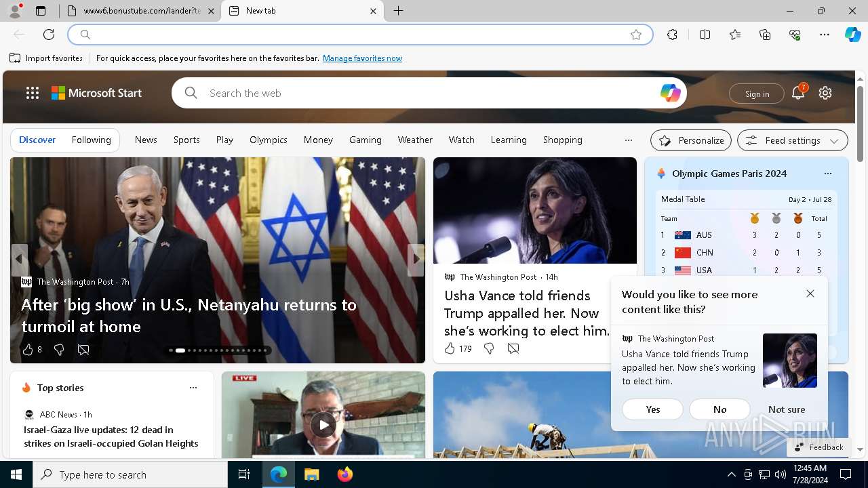
Task: Open Top stories card options menu
Action: (x=193, y=388)
